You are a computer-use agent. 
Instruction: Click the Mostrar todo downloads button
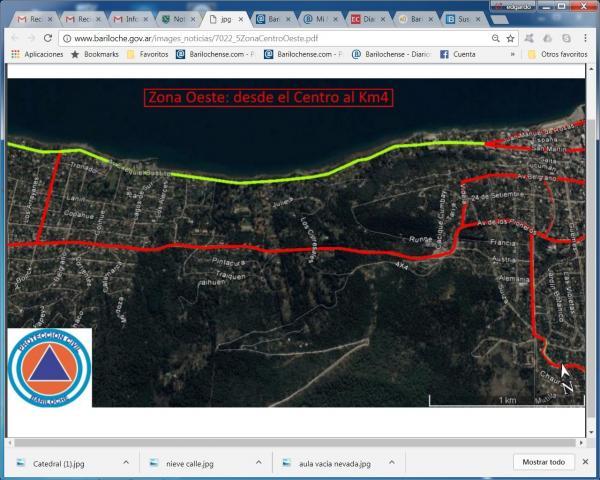coord(543,462)
